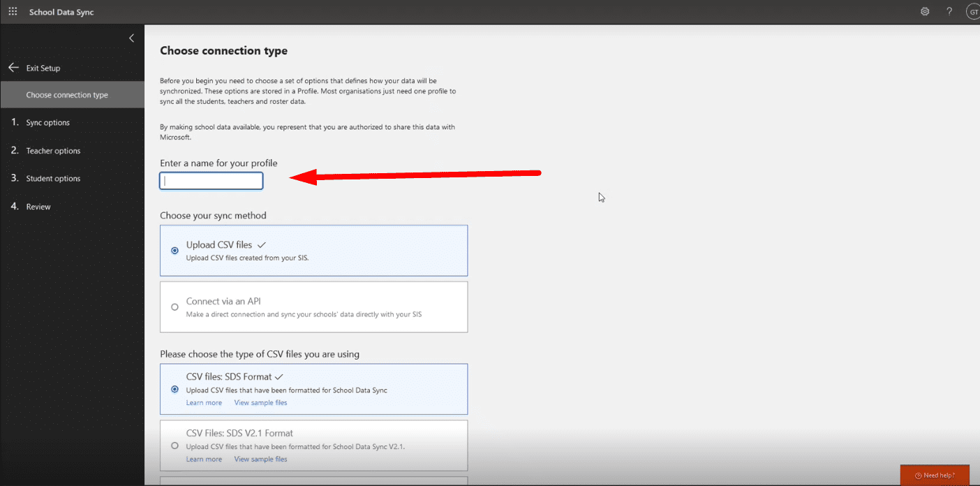Screen dimensions: 980x486
Task: Click the Choose your sync method label
Action: (213, 216)
